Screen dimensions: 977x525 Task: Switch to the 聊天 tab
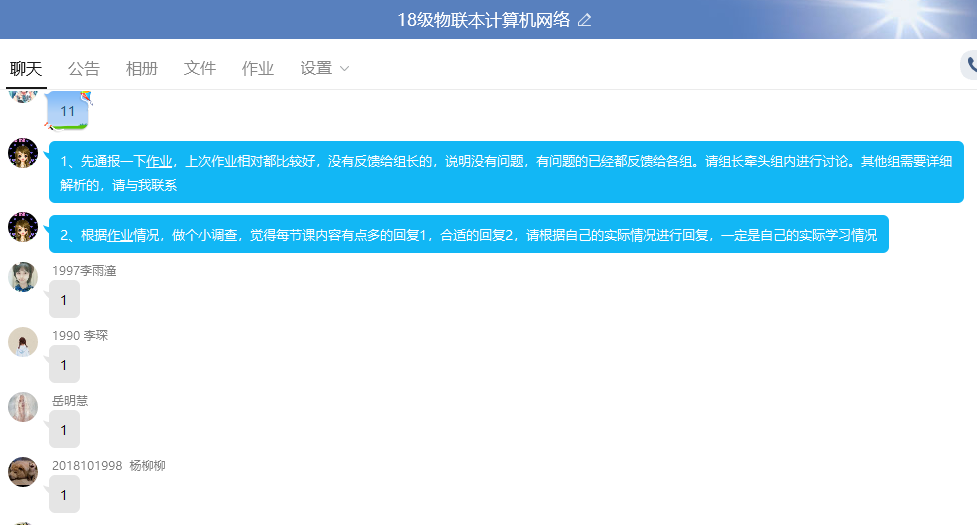tap(26, 69)
